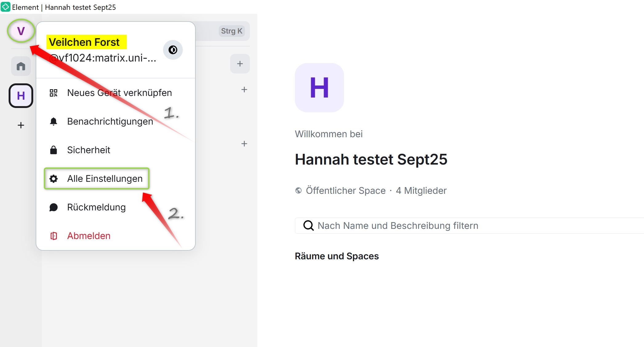Click the large H space avatar
The height and width of the screenshot is (347, 644).
click(319, 88)
